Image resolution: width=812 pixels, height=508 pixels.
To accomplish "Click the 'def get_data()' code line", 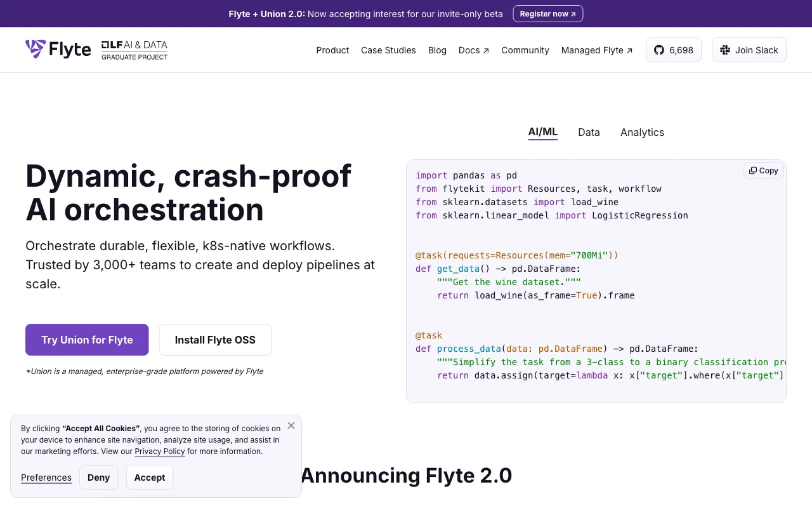I will pos(498,269).
